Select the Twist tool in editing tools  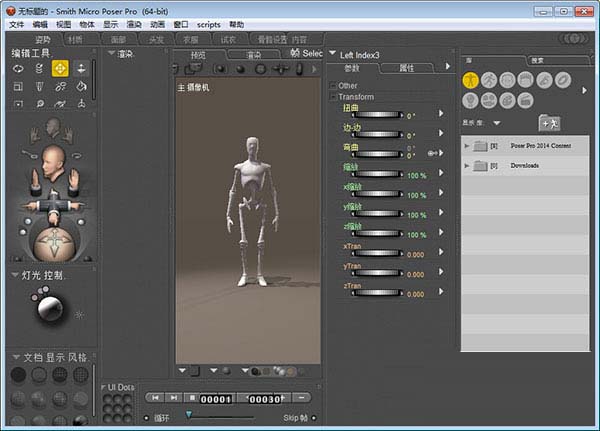pyautogui.click(x=39, y=68)
